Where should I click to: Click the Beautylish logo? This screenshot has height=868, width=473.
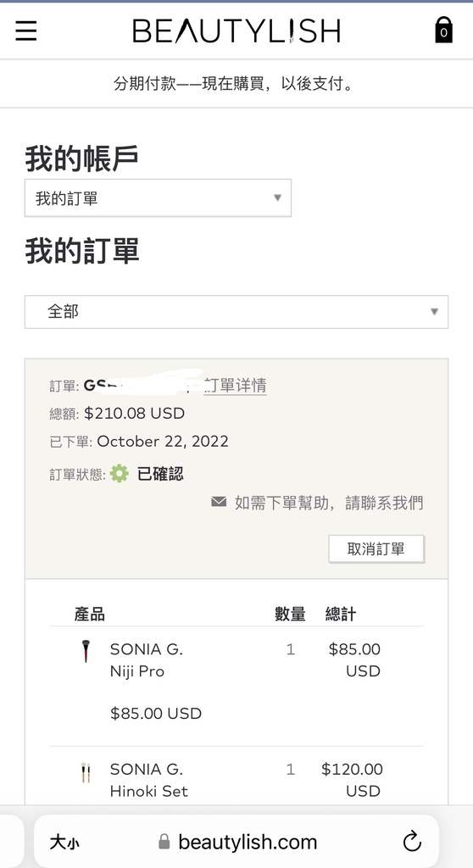click(x=236, y=31)
